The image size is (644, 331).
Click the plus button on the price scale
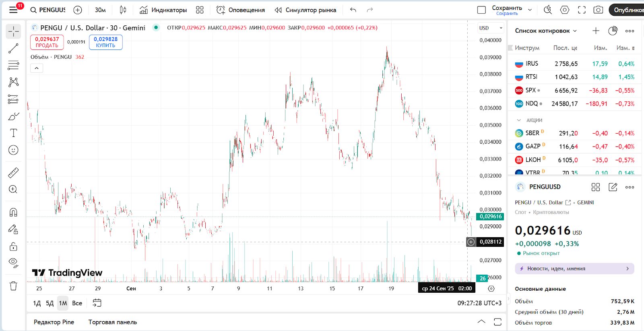pos(471,242)
